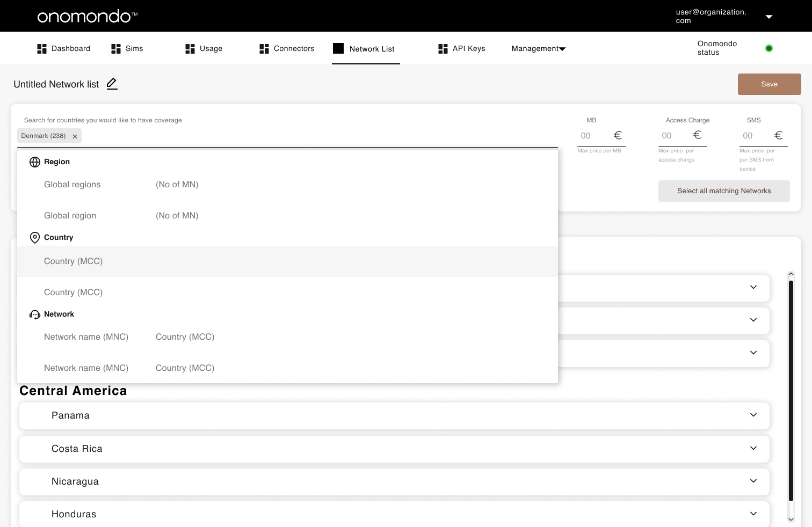Click the pencil icon to rename the network list
Image resolution: width=812 pixels, height=527 pixels.
click(x=112, y=84)
